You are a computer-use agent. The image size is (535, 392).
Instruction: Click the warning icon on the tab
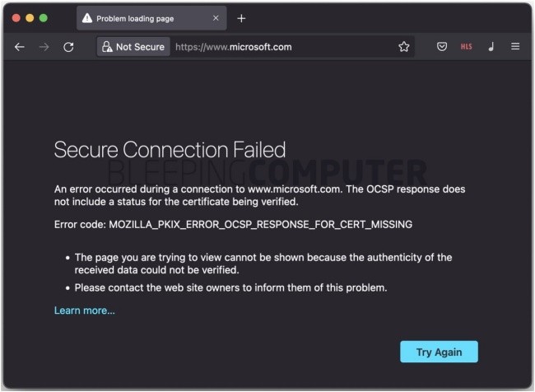point(87,18)
